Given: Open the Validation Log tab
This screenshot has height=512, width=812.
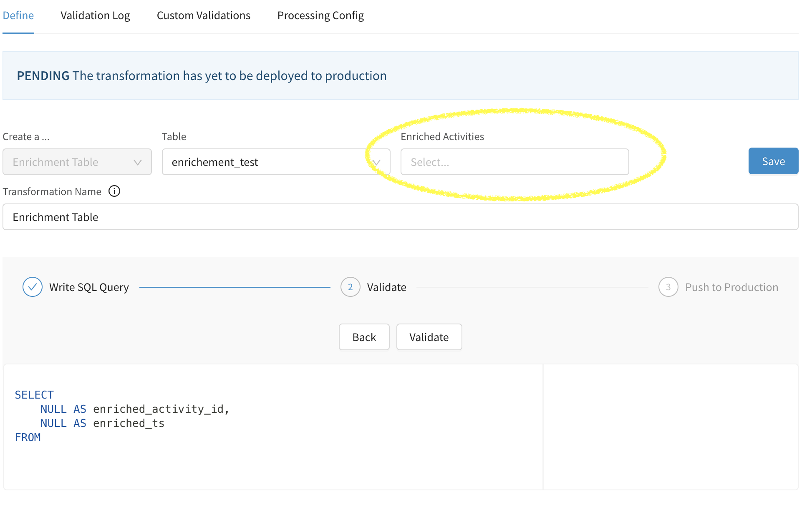Looking at the screenshot, I should [95, 16].
